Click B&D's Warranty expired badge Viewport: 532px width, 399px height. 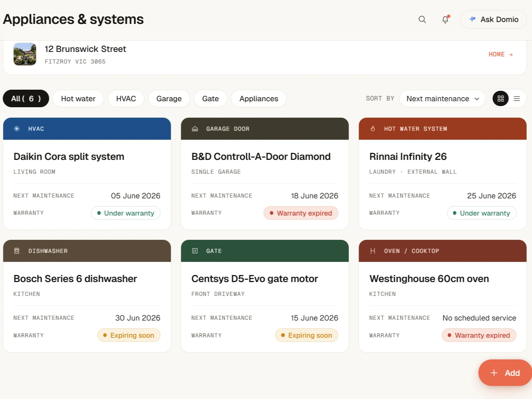click(x=301, y=213)
